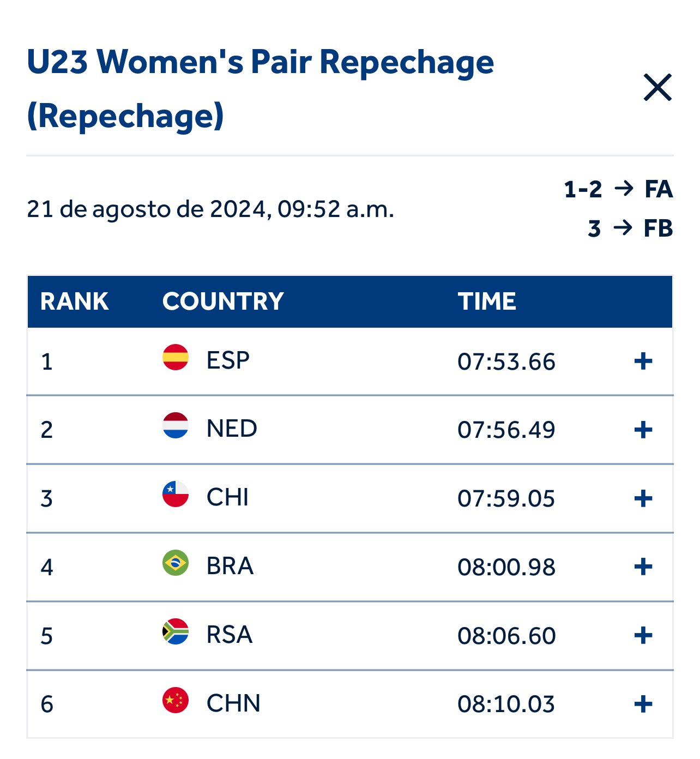Select the NED country code text

[232, 429]
